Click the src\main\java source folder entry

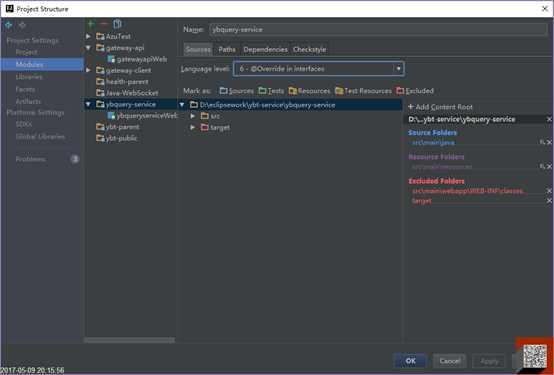pos(433,142)
